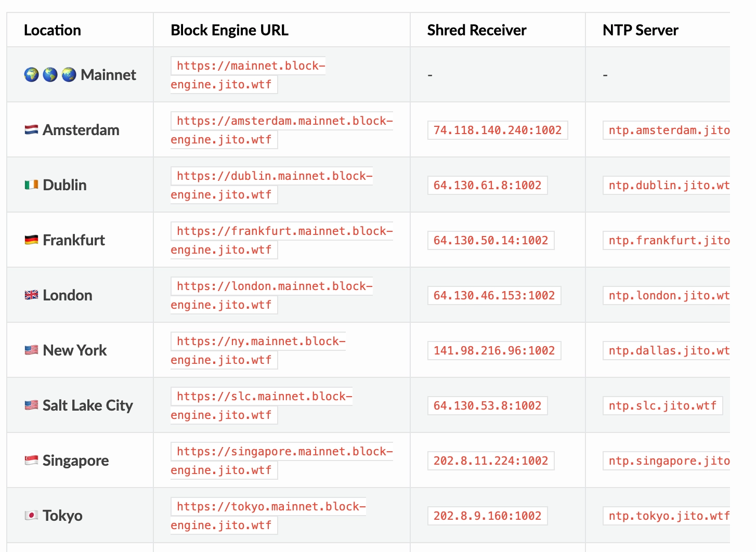
Task: Click the Block Engine URL column header
Action: [x=229, y=30]
